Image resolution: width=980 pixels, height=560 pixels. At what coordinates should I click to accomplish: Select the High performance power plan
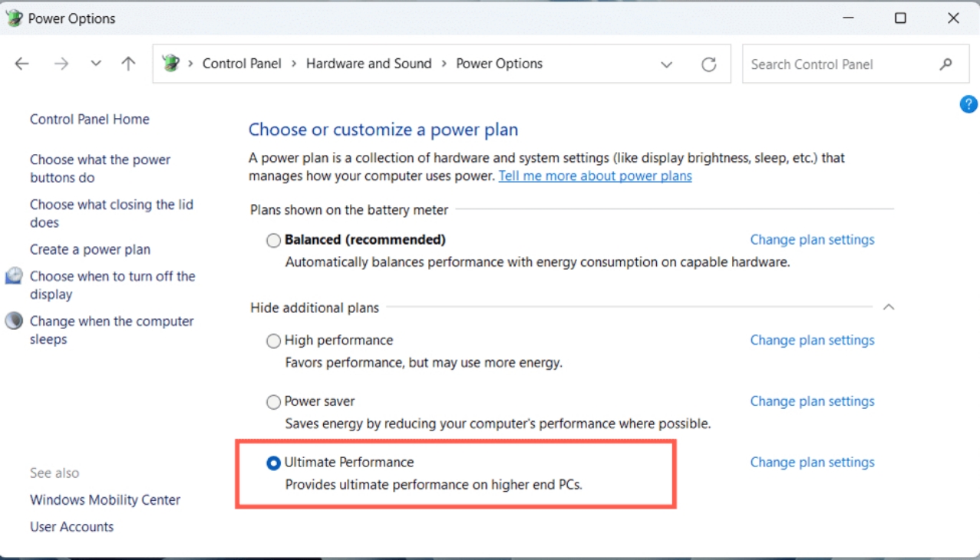point(273,341)
